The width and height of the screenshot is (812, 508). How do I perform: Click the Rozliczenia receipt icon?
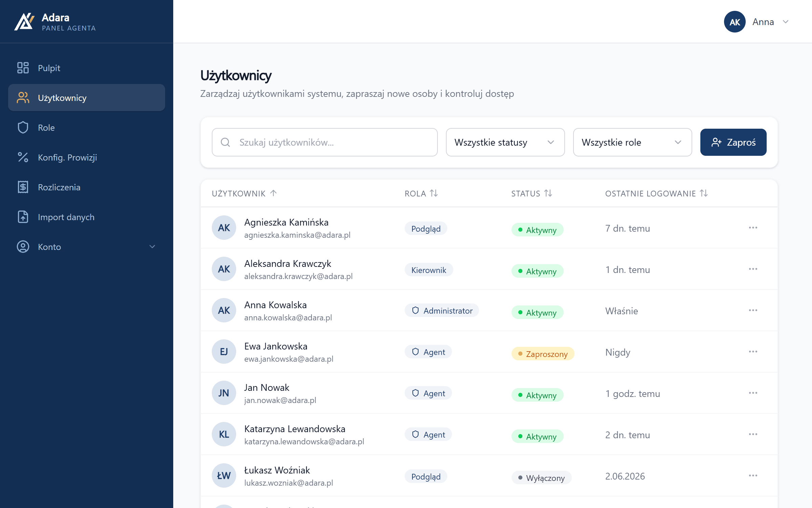(x=23, y=187)
